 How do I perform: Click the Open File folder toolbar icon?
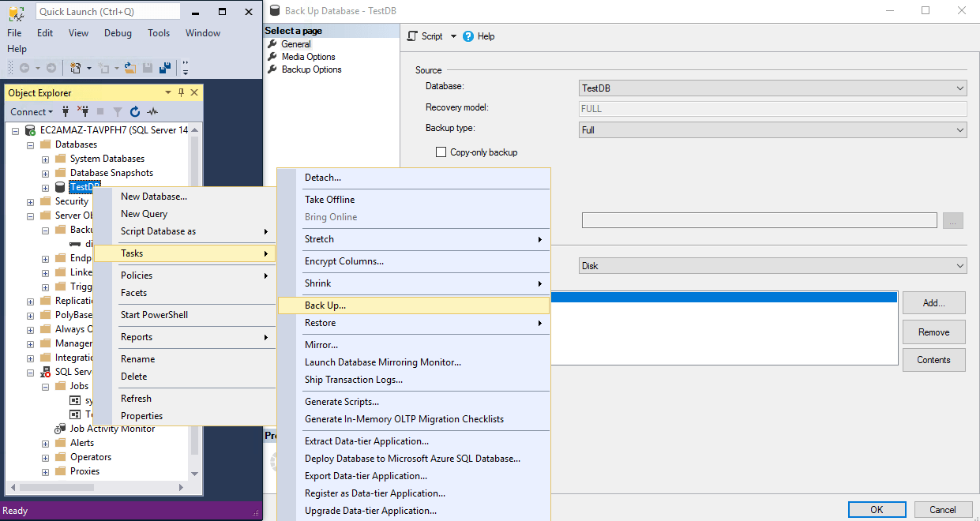pos(130,68)
